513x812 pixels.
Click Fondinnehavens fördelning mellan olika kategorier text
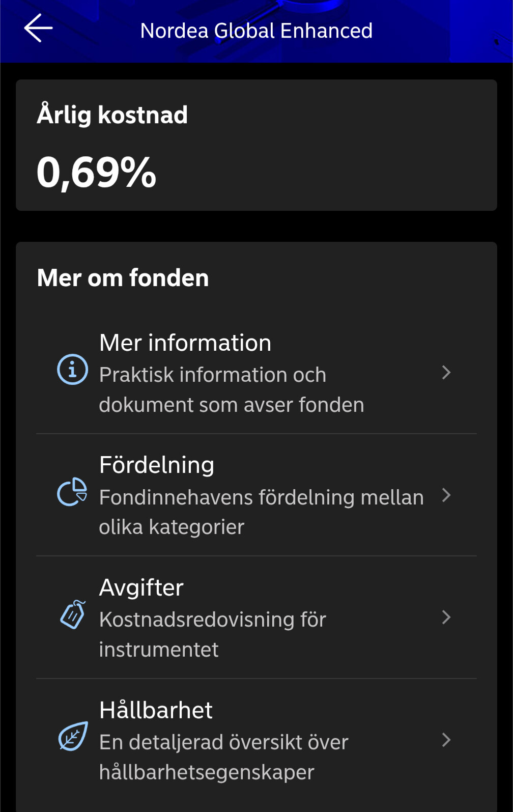(261, 512)
